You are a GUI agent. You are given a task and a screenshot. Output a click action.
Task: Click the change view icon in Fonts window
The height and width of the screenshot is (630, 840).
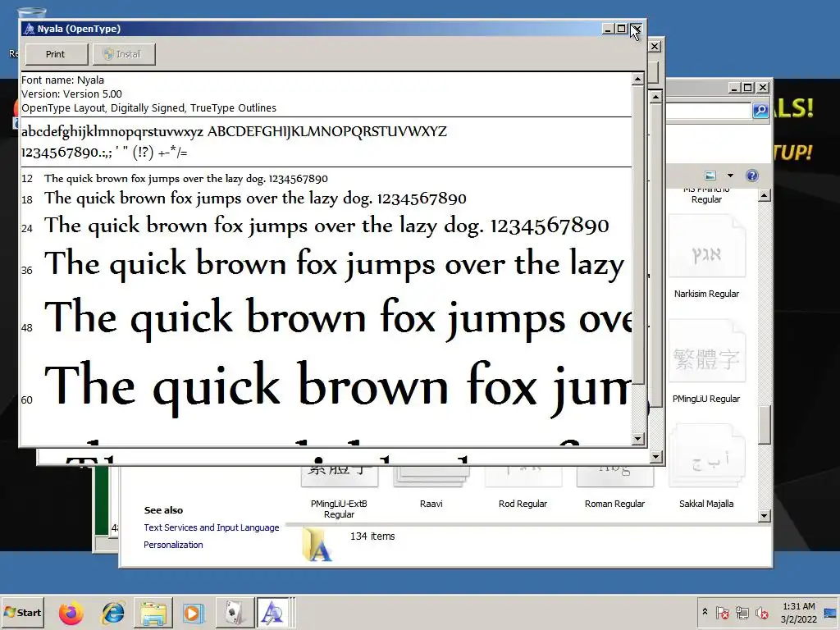tap(710, 176)
